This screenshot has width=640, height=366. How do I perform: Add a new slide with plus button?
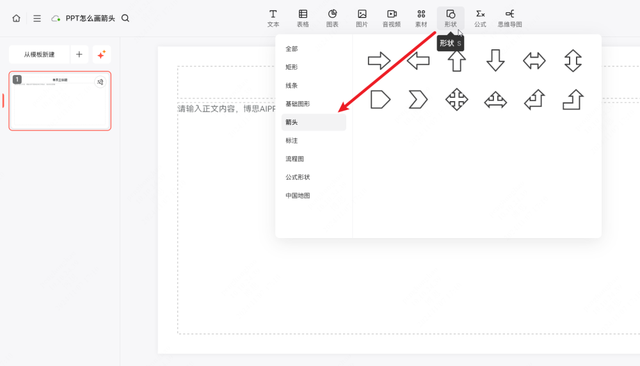tap(79, 54)
